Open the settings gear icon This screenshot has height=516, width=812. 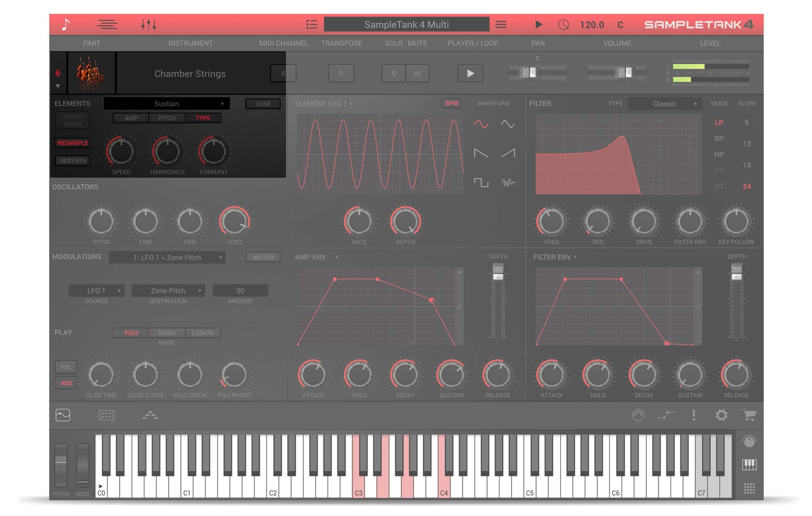point(721,415)
